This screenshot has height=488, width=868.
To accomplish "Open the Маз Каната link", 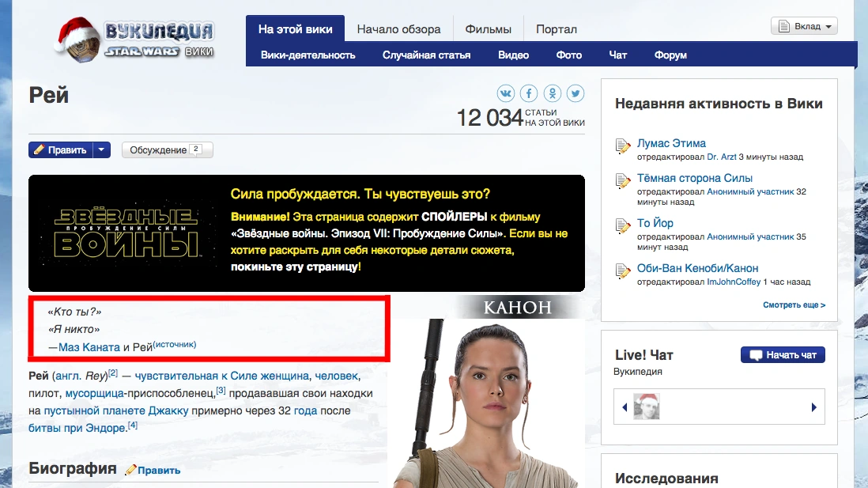I will point(89,347).
